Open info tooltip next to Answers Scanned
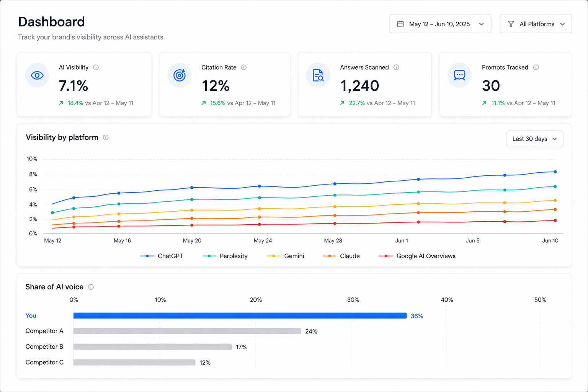The image size is (588, 392). [x=397, y=67]
